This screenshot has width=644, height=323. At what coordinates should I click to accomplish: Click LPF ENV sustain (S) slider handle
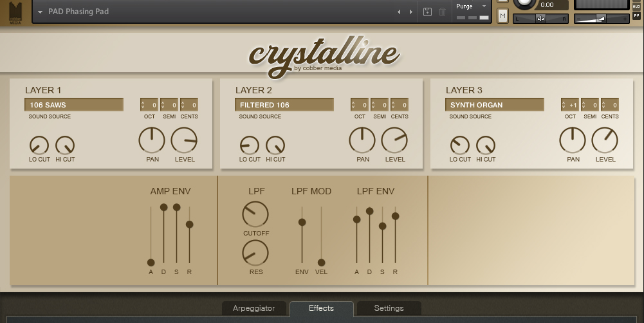coord(382,226)
